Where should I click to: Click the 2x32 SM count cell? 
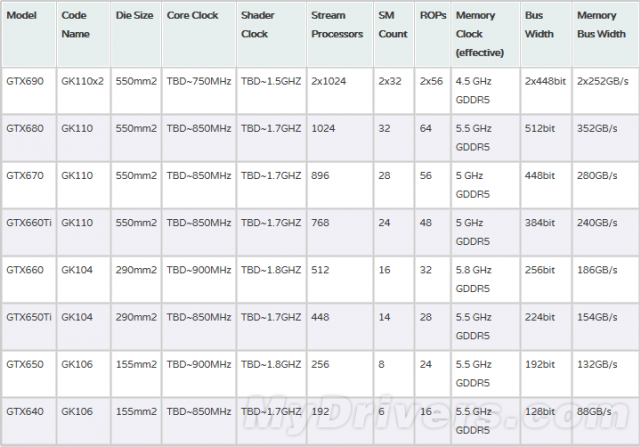(394, 91)
